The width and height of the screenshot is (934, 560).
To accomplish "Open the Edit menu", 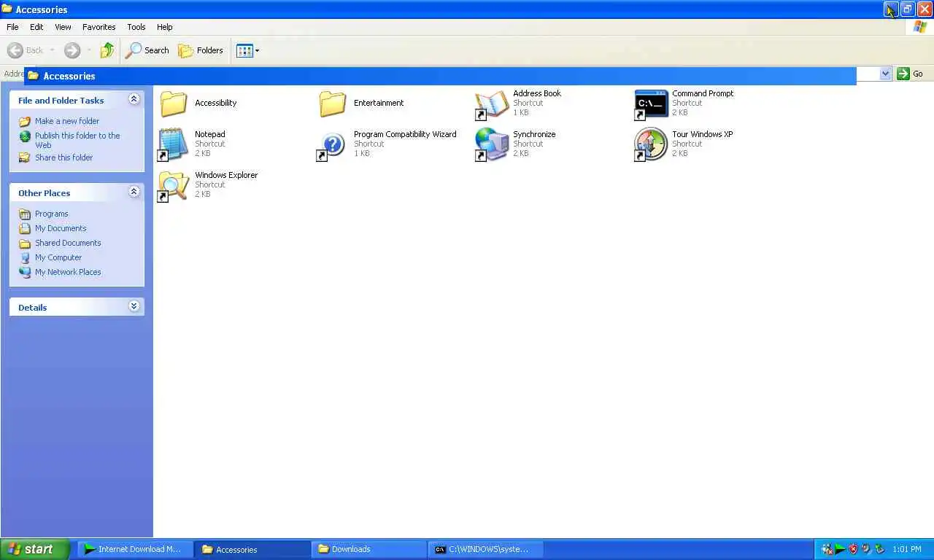I will (x=36, y=27).
